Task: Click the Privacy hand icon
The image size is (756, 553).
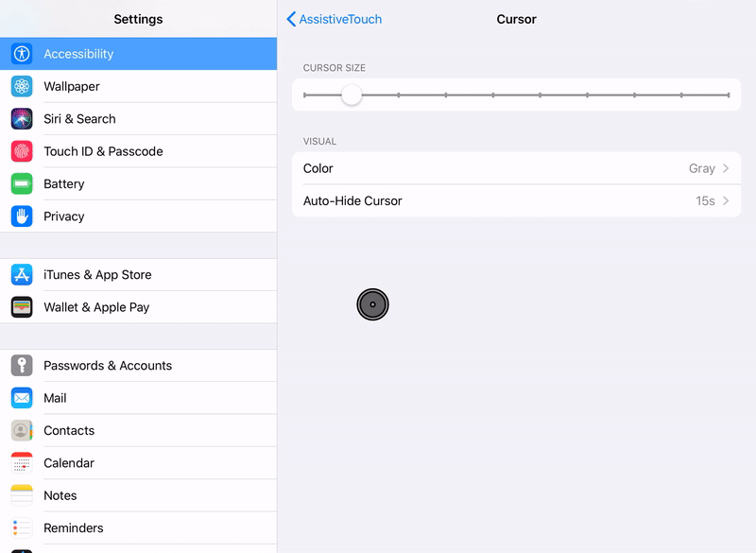Action: pos(20,216)
